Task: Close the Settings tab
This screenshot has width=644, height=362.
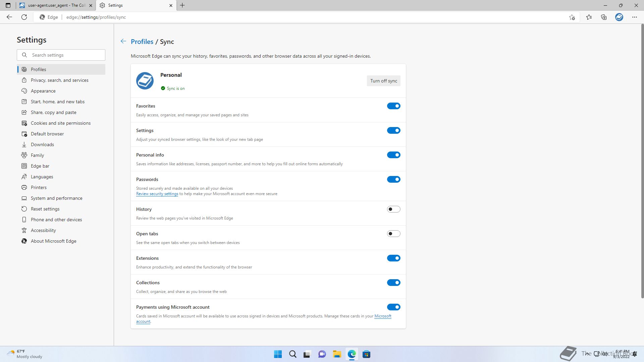Action: (x=171, y=5)
